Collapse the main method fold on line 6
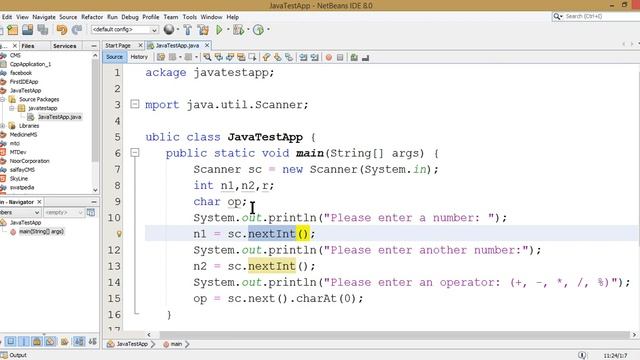 pos(135,153)
